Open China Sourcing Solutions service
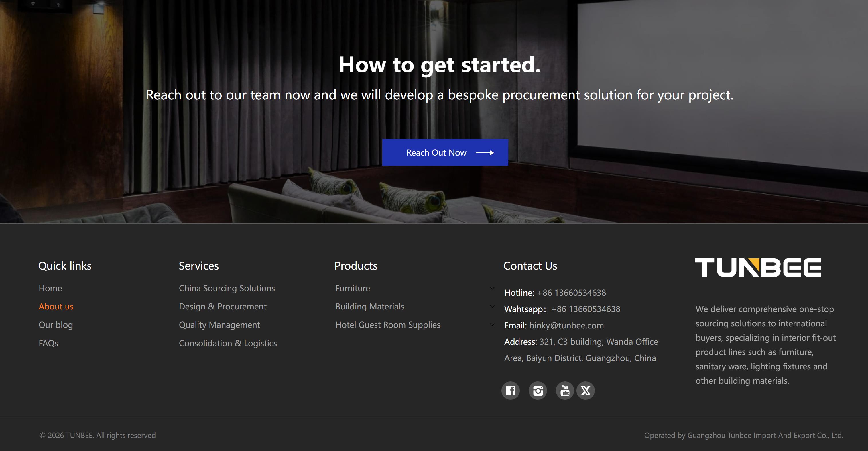The height and width of the screenshot is (451, 868). pyautogui.click(x=227, y=288)
